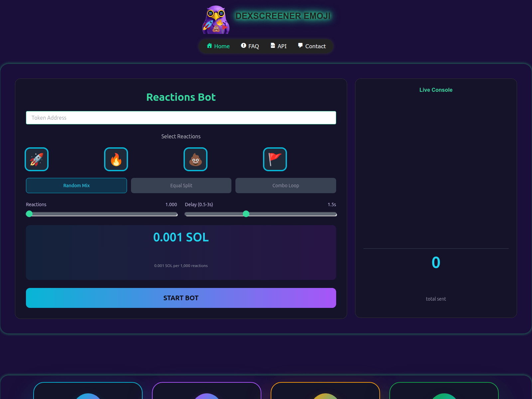Click the Reactions Bot heading
The image size is (532, 399).
[181, 97]
